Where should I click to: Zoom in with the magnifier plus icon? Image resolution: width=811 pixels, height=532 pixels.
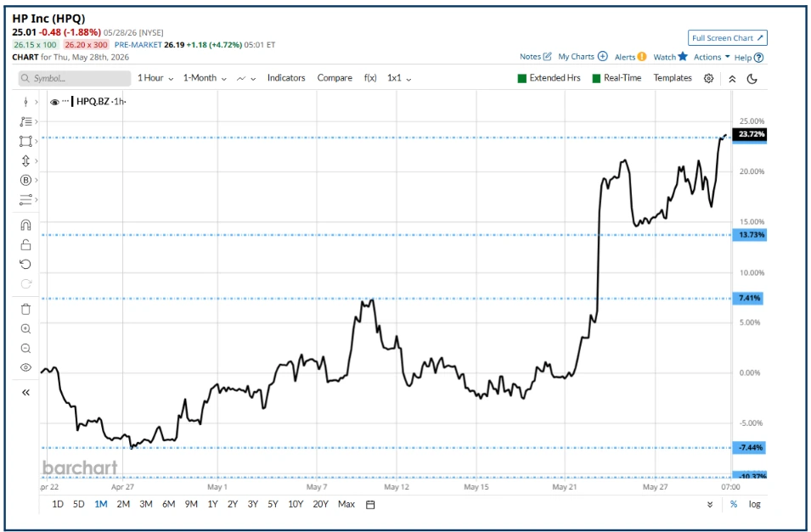[25, 329]
